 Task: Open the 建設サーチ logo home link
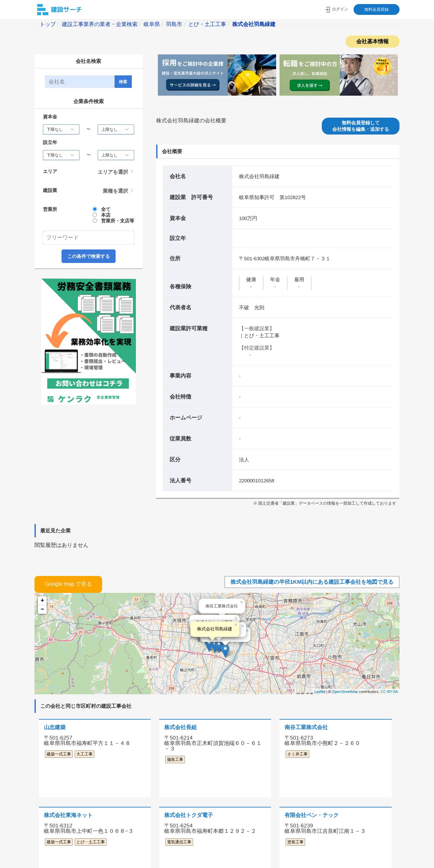(x=59, y=9)
